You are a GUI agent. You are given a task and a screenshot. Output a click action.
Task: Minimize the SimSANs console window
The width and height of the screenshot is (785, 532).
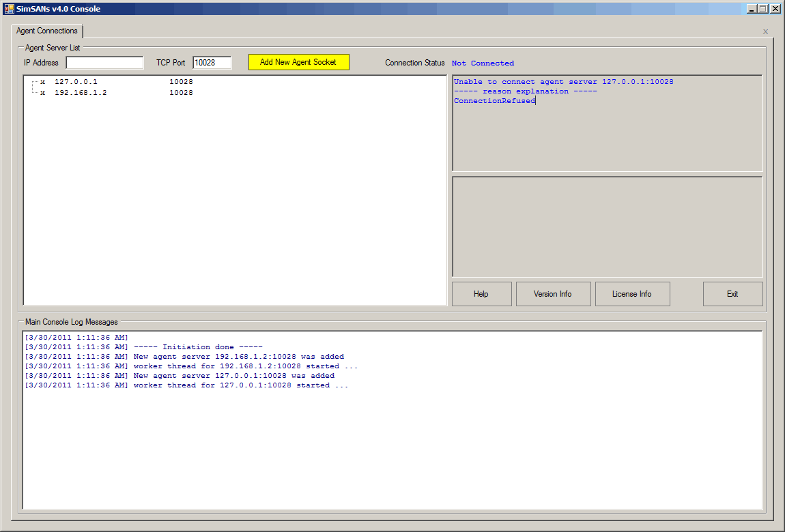pyautogui.click(x=751, y=9)
